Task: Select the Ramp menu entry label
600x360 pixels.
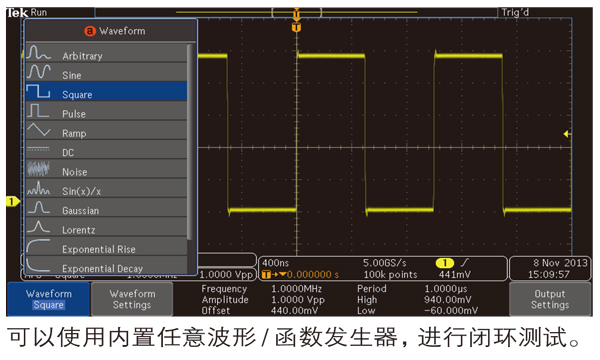Action: tap(74, 134)
